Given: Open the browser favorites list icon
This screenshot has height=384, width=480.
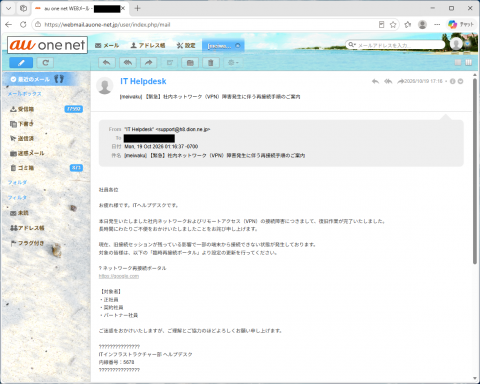Looking at the screenshot, I should click(408, 24).
